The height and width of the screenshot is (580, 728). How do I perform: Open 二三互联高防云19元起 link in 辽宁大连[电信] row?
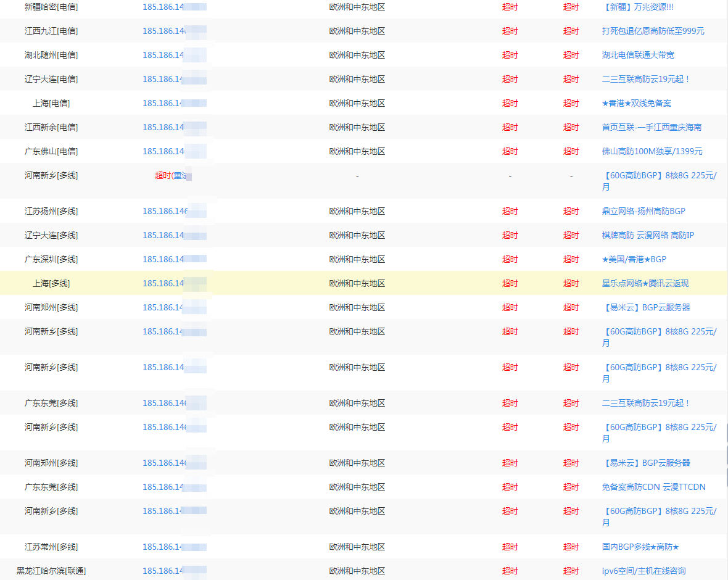[645, 80]
